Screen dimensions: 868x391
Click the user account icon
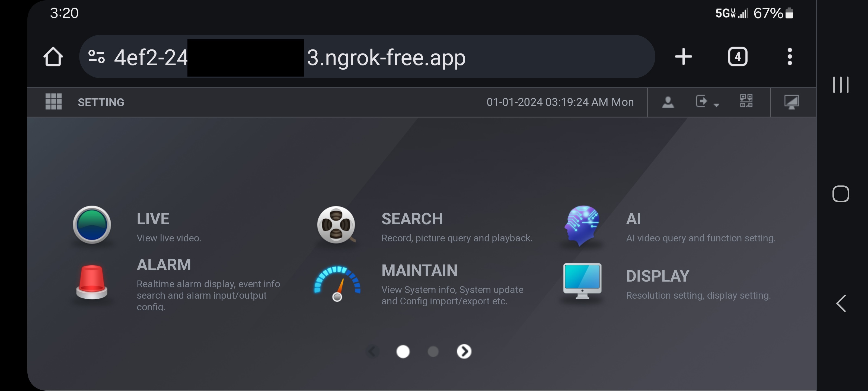668,102
